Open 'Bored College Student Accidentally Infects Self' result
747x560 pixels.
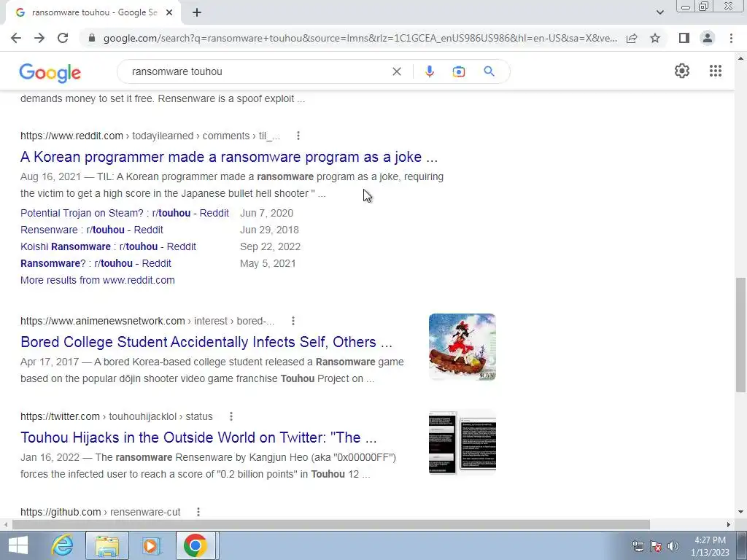(x=206, y=342)
